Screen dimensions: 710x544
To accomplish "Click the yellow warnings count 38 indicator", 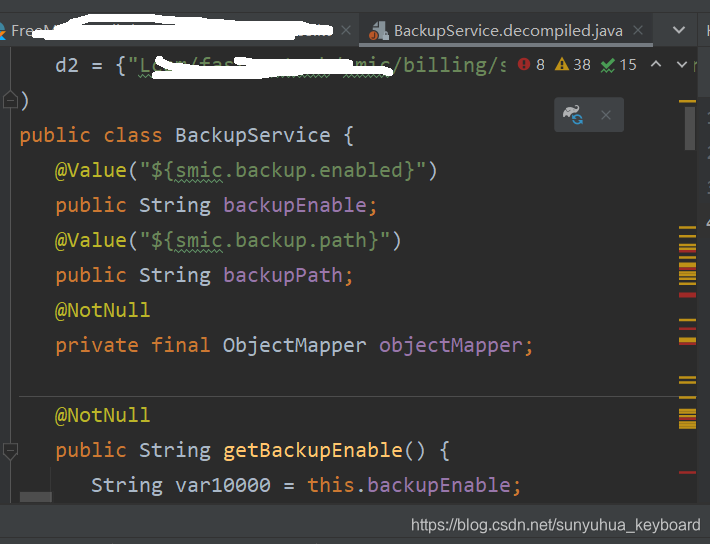I will click(573, 65).
